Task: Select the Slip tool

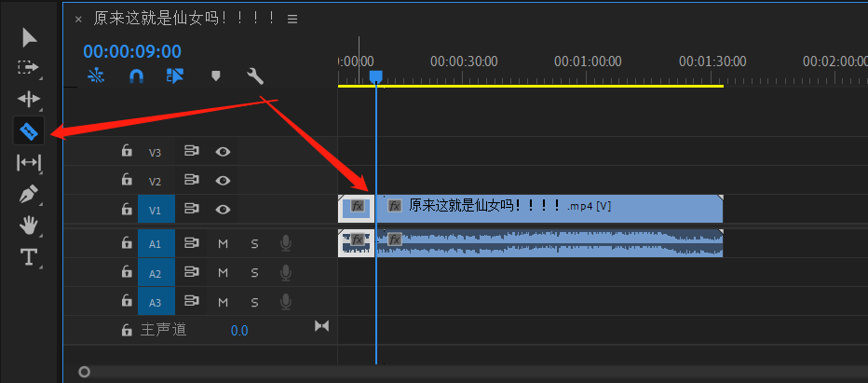Action: [29, 163]
